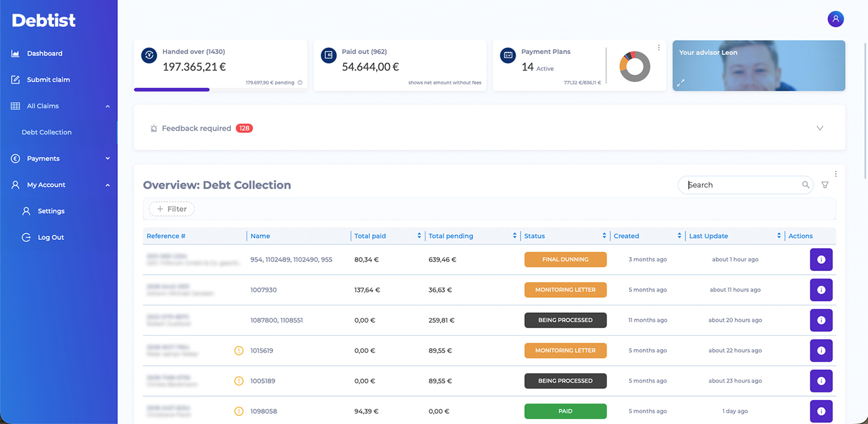This screenshot has width=868, height=424.
Task: Toggle sorting on the Total paid column
Action: pyautogui.click(x=418, y=235)
